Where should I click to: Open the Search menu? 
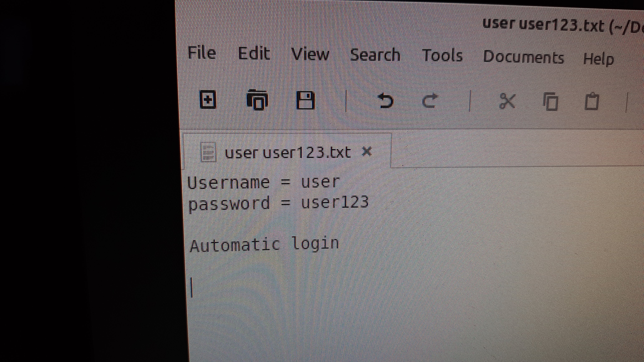pos(375,55)
